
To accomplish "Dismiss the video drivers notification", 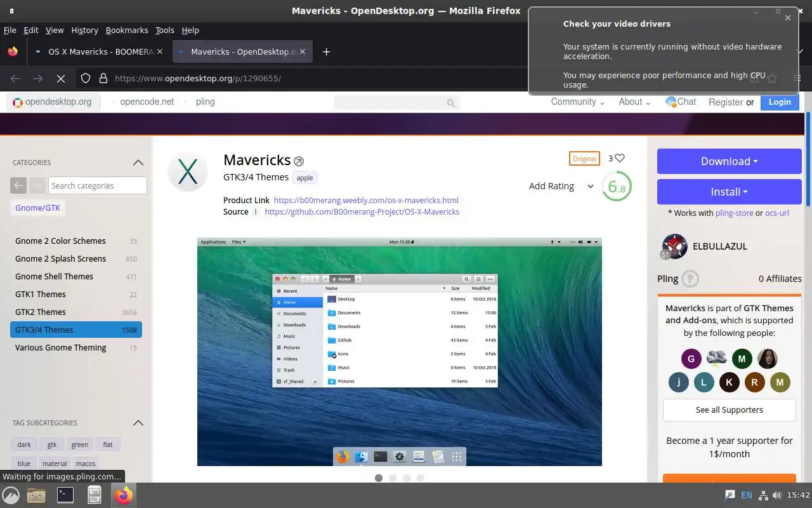I will click(x=788, y=18).
